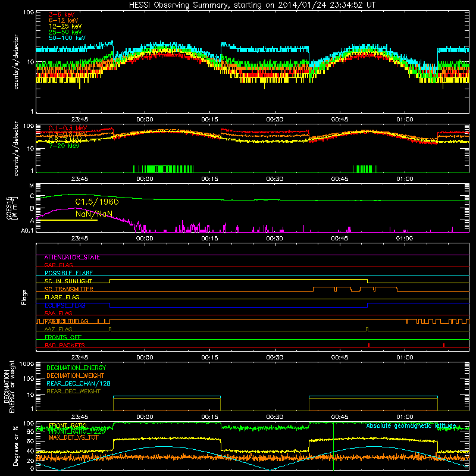The width and height of the screenshot is (476, 476).
Task: Click the DECIMATION_ENERGY legend label
Action: coord(76,368)
